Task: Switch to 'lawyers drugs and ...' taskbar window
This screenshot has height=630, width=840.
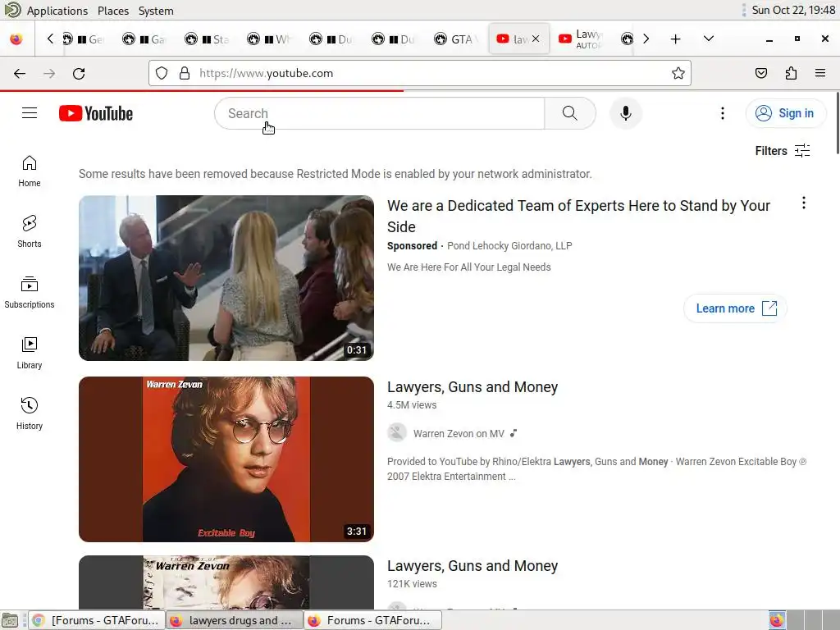Action: click(x=235, y=620)
